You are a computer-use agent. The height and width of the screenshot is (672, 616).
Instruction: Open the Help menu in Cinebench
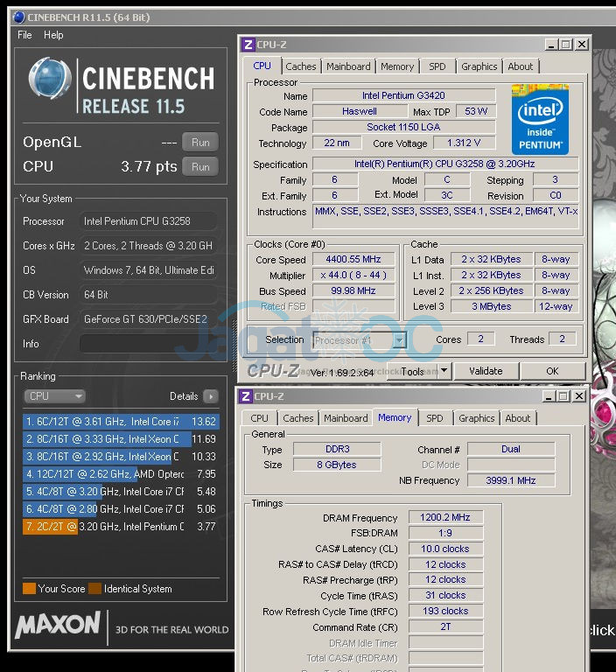[53, 35]
